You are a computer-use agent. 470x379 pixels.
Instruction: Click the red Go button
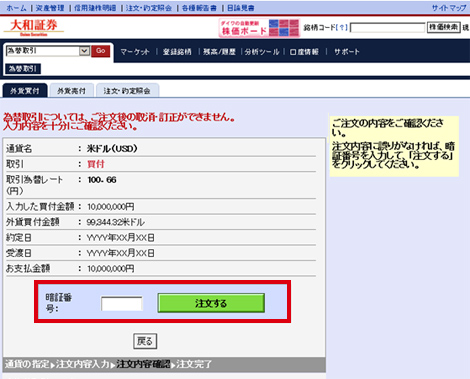coord(101,51)
